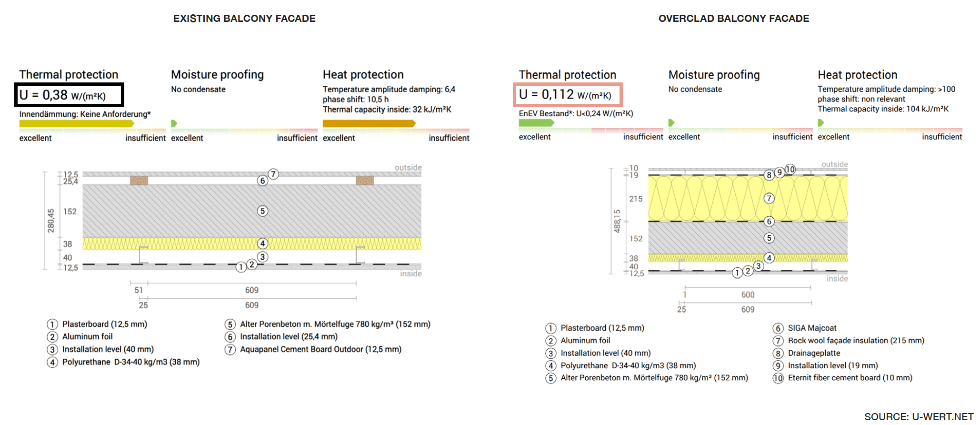Click legend circle 8 beside Drainageplatte
The width and height of the screenshot is (980, 425).
pos(778,354)
